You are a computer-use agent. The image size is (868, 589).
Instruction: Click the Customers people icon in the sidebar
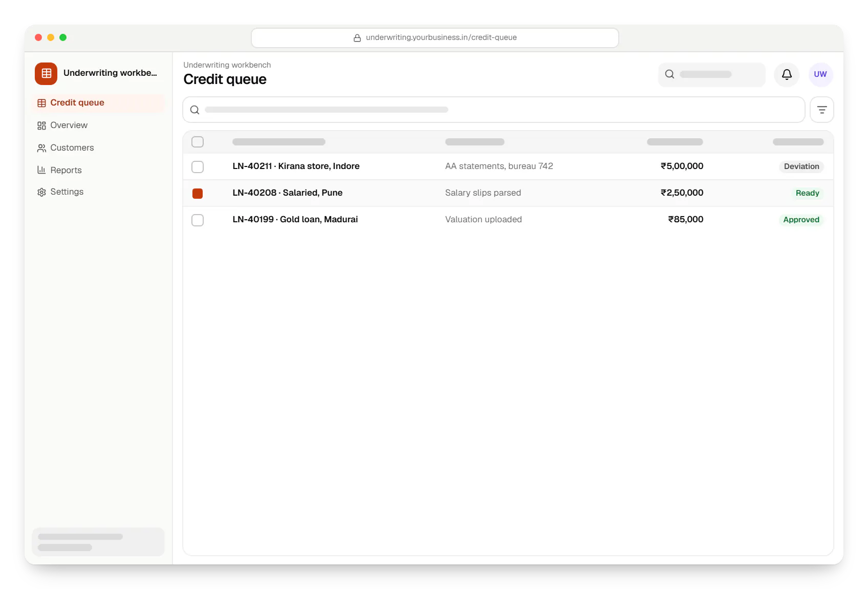pos(42,148)
